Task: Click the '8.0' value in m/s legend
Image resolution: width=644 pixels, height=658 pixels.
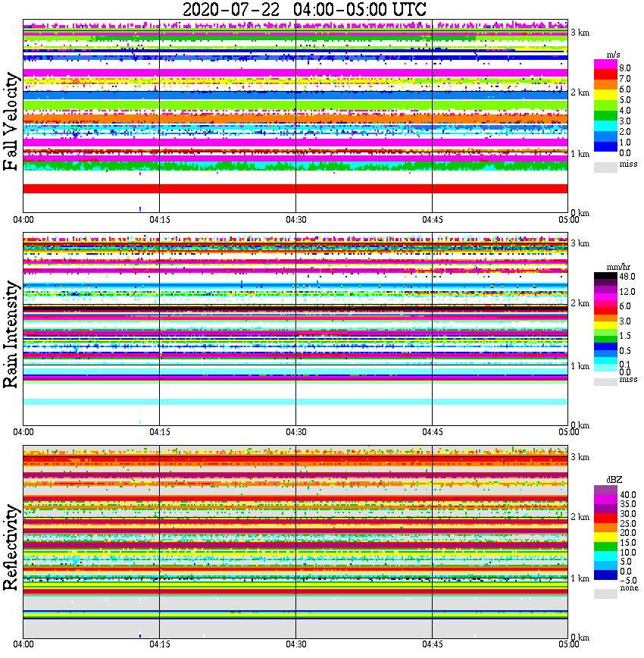Action: tap(625, 68)
